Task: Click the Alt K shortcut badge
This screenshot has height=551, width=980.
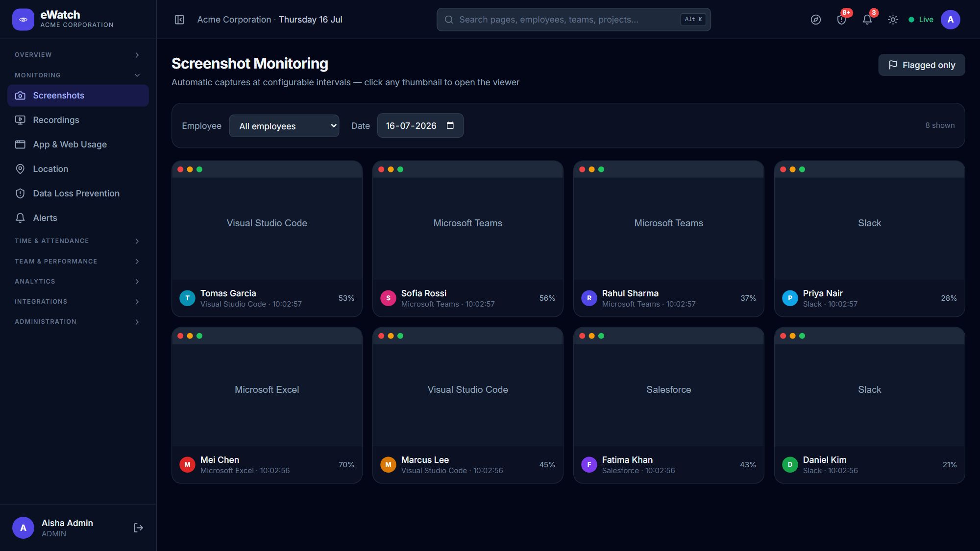Action: coord(693,20)
